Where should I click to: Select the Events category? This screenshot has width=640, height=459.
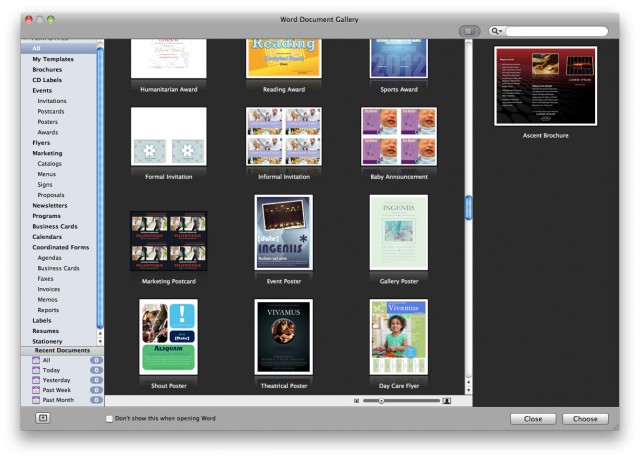[x=42, y=91]
